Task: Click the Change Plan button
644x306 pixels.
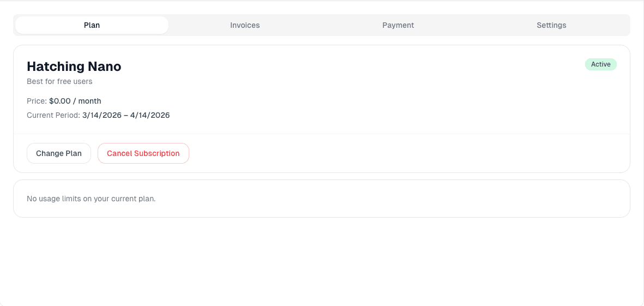Action: click(x=59, y=153)
